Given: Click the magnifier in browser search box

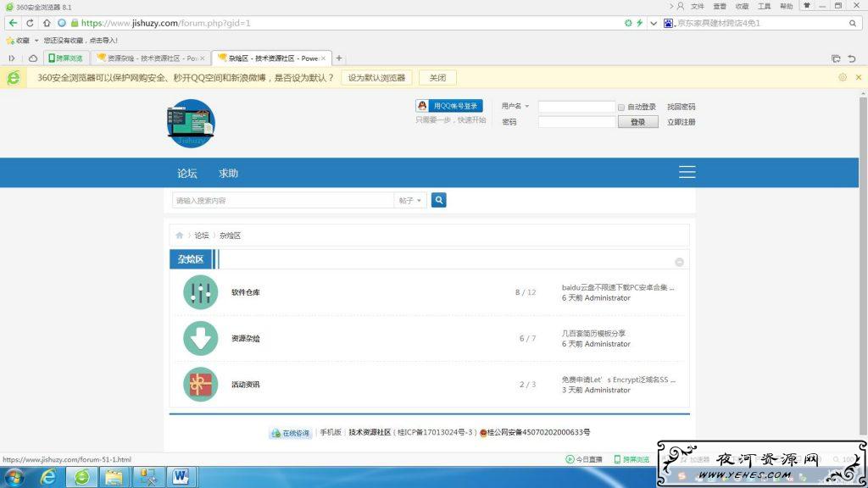Looking at the screenshot, I should point(853,23).
